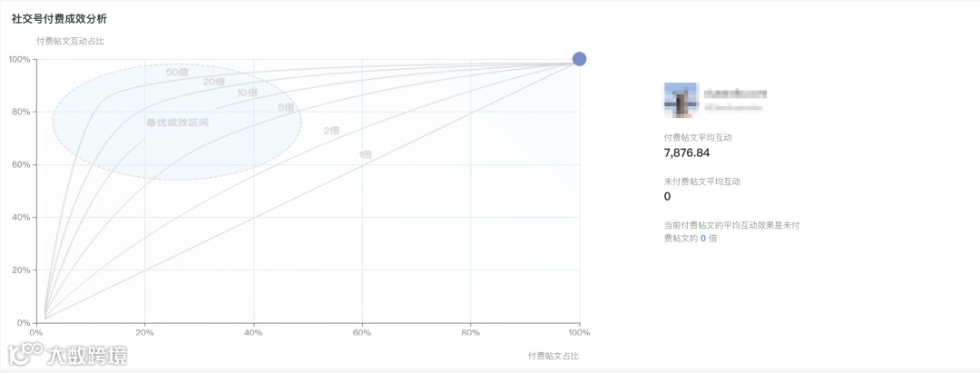Image resolution: width=980 pixels, height=373 pixels.
Task: Click the blue data point on chart
Action: click(x=579, y=59)
